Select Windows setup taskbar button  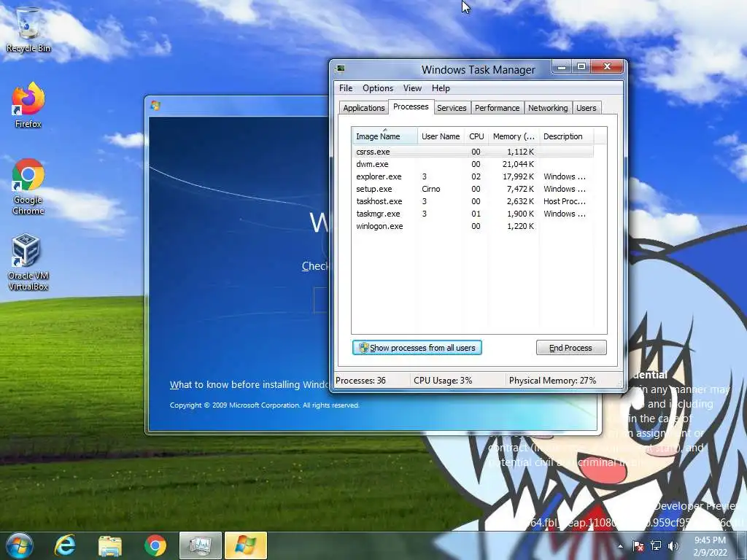(246, 545)
